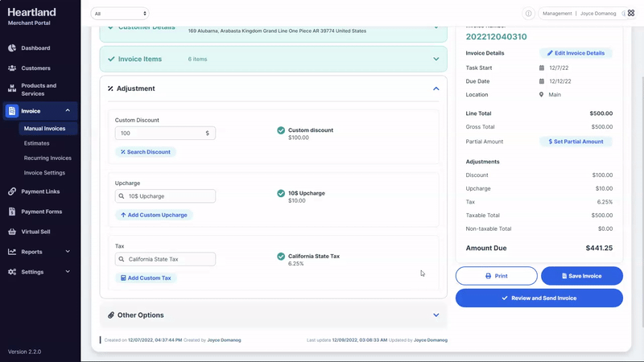This screenshot has width=644, height=362.
Task: Click the Task Start calendar icon
Action: [541, 68]
